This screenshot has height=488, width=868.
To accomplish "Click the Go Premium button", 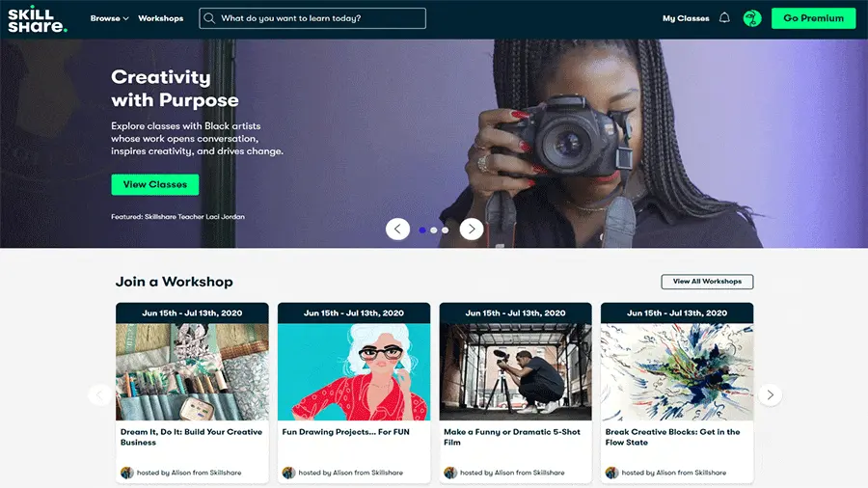I will [813, 18].
